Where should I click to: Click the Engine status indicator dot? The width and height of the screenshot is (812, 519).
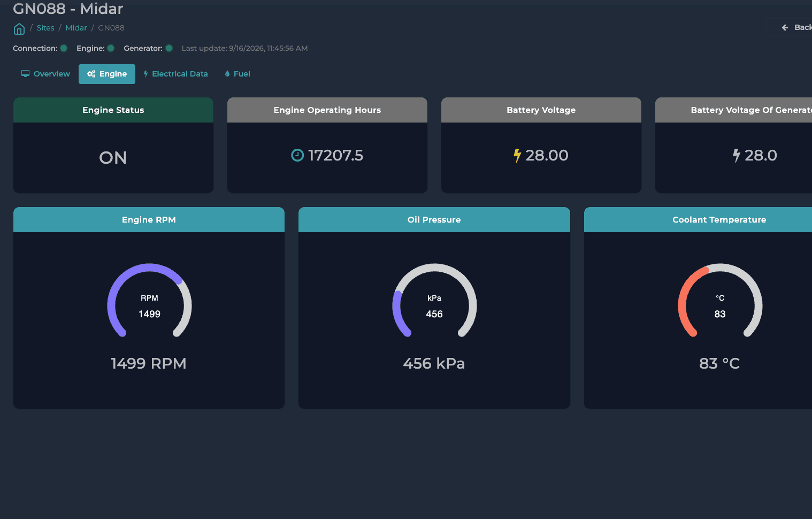click(111, 48)
